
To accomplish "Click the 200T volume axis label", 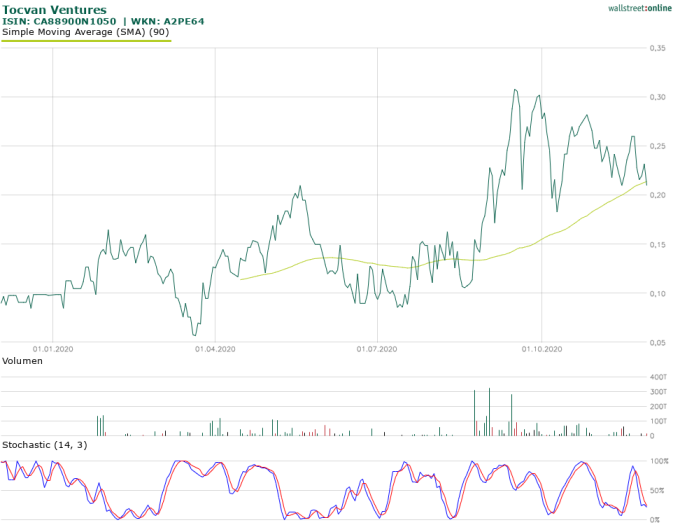I will 658,406.
